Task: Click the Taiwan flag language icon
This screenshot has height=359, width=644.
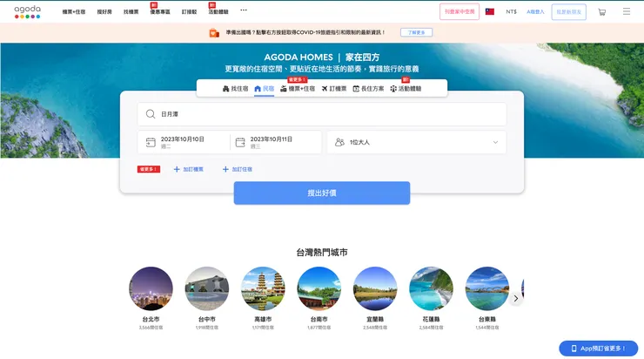Action: pyautogui.click(x=490, y=11)
